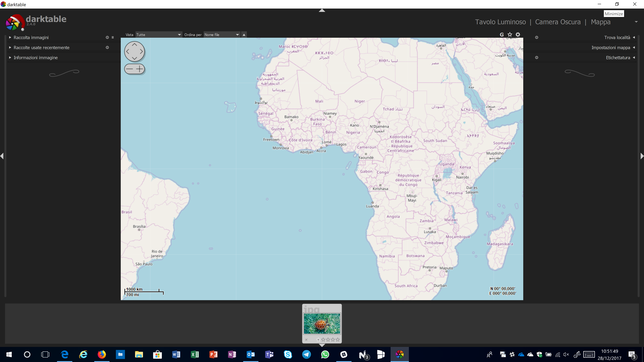This screenshot has width=644, height=362.
Task: Open presets menu for Raccolta immagini
Action: (x=113, y=38)
